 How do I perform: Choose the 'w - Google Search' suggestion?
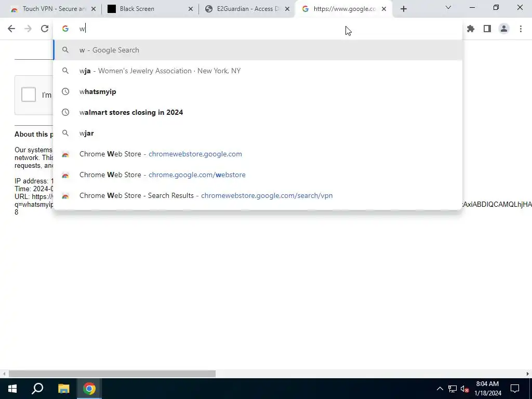pyautogui.click(x=258, y=50)
